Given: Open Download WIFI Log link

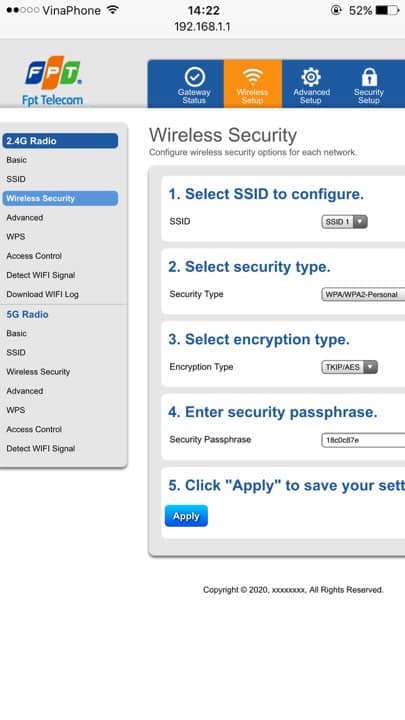Looking at the screenshot, I should click(x=42, y=294).
